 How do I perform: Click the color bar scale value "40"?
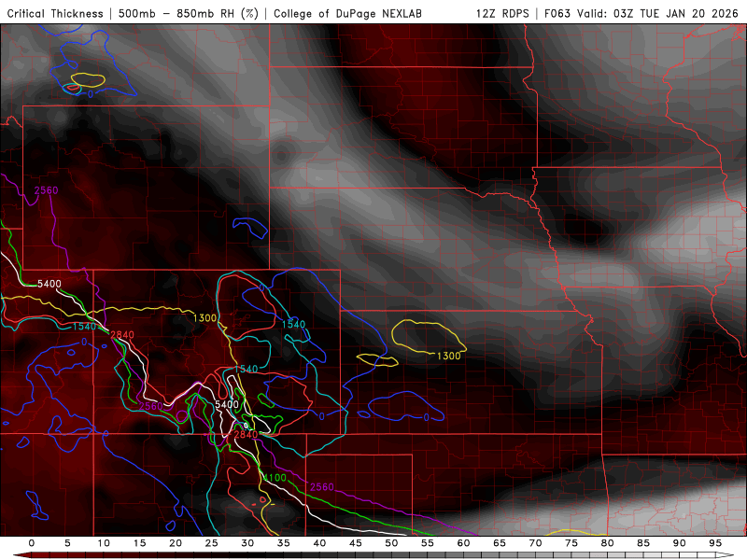pyautogui.click(x=319, y=543)
